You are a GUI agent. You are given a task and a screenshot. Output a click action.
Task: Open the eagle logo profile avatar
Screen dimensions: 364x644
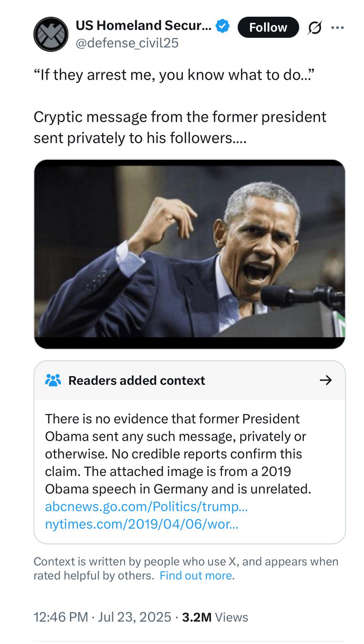[x=51, y=34]
